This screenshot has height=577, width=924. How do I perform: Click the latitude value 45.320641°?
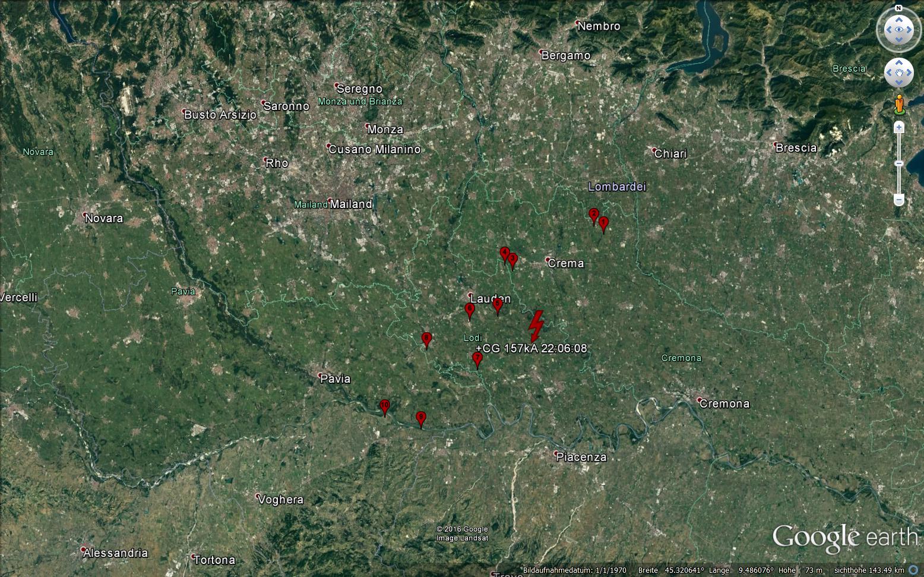(x=686, y=570)
